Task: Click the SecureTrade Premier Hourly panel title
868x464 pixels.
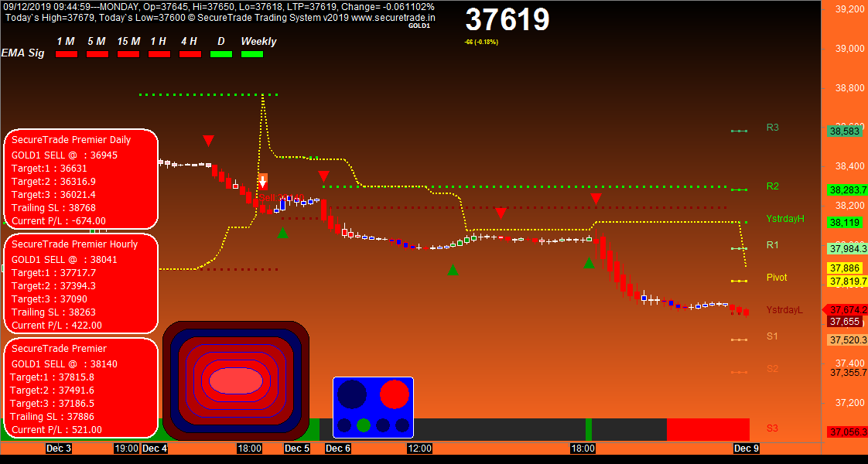Action: 75,244
